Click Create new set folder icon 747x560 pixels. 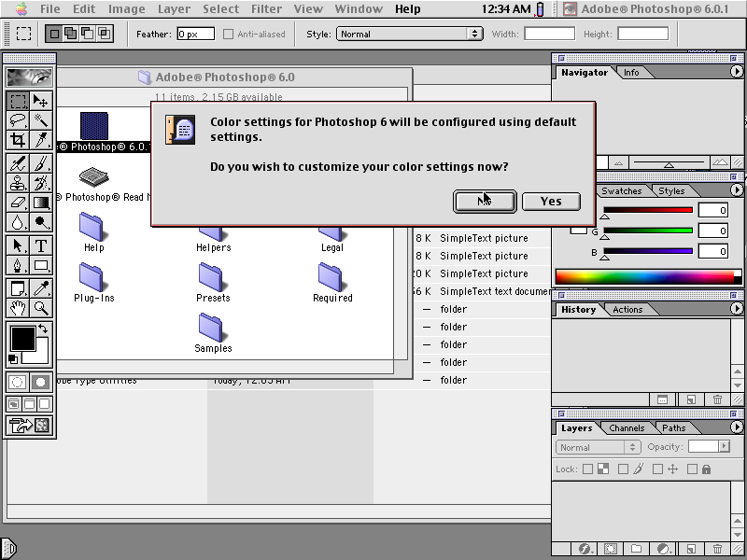[x=637, y=549]
